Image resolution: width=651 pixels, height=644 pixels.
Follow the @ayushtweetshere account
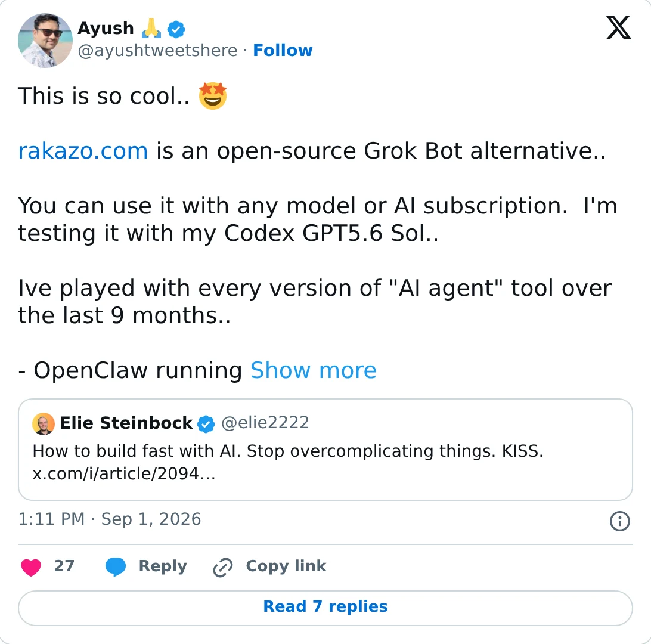pyautogui.click(x=283, y=50)
